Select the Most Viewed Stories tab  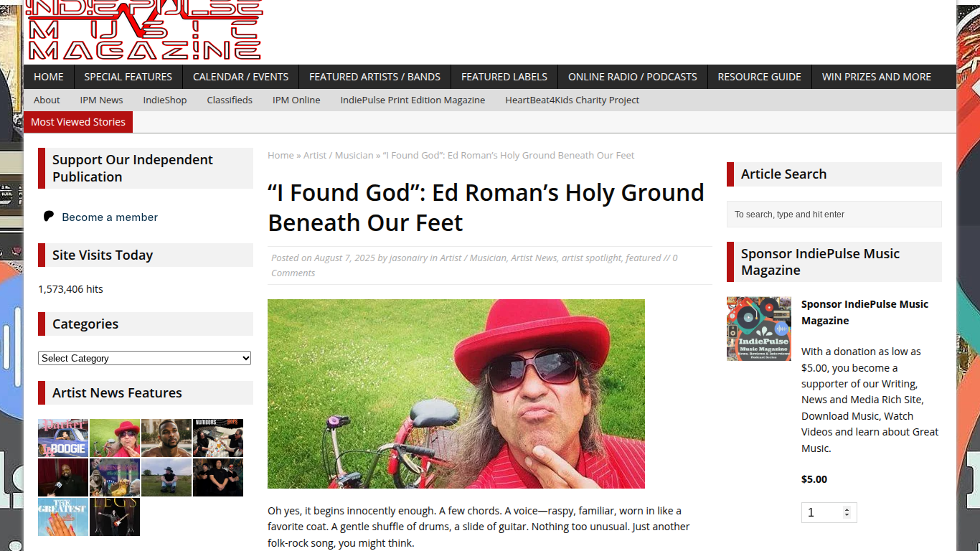point(78,122)
